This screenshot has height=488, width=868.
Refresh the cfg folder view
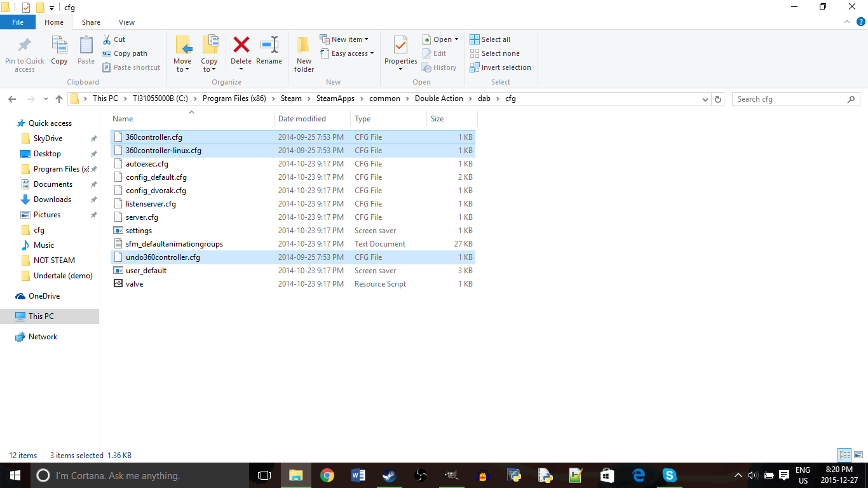coord(718,99)
